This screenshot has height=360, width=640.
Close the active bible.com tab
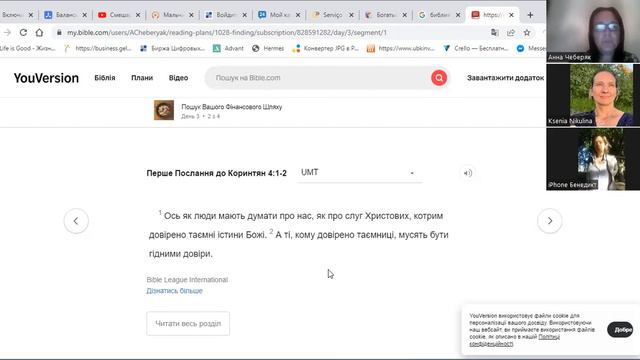click(x=511, y=15)
